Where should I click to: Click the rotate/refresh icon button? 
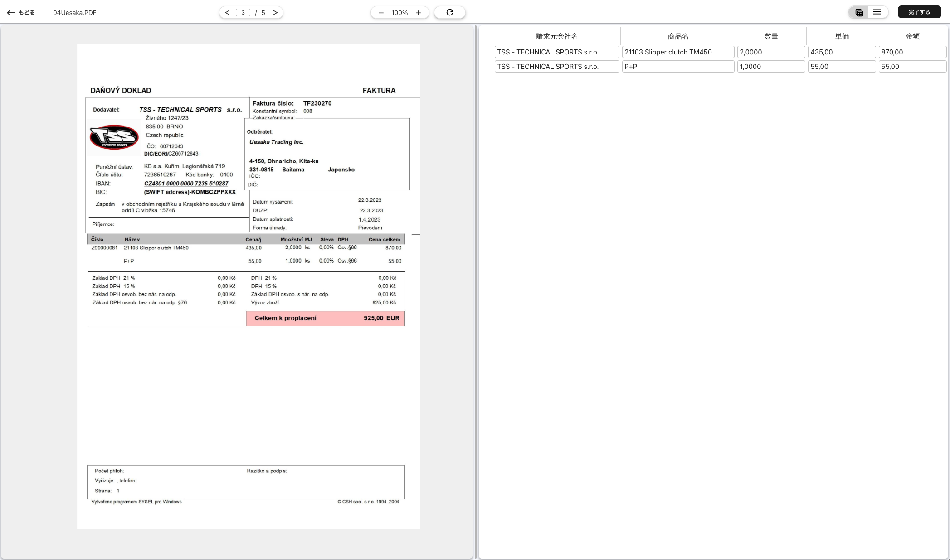click(450, 12)
